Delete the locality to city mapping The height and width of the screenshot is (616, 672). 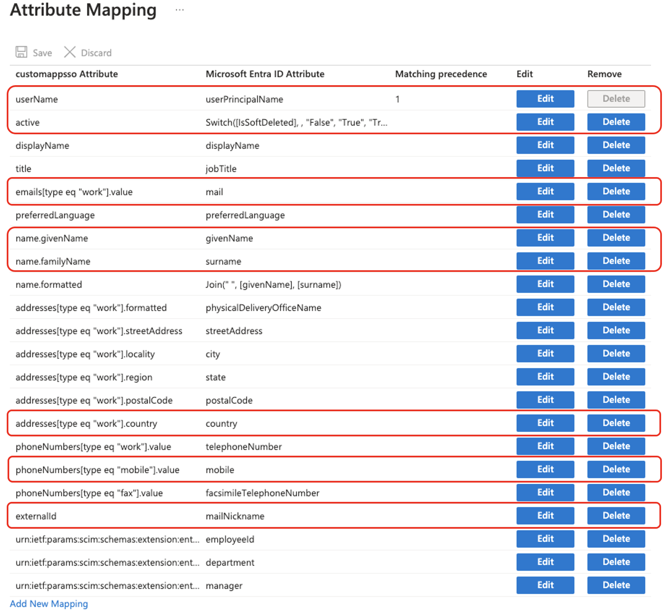click(x=616, y=353)
